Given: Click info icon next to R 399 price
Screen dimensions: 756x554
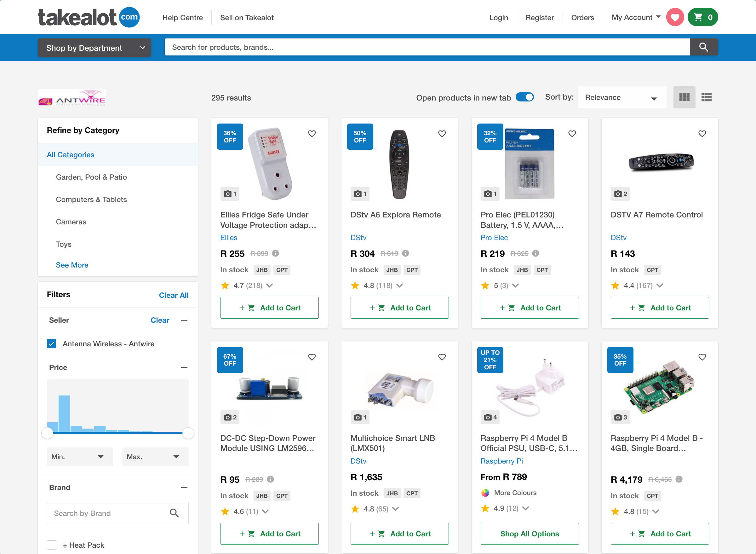Looking at the screenshot, I should 275,254.
